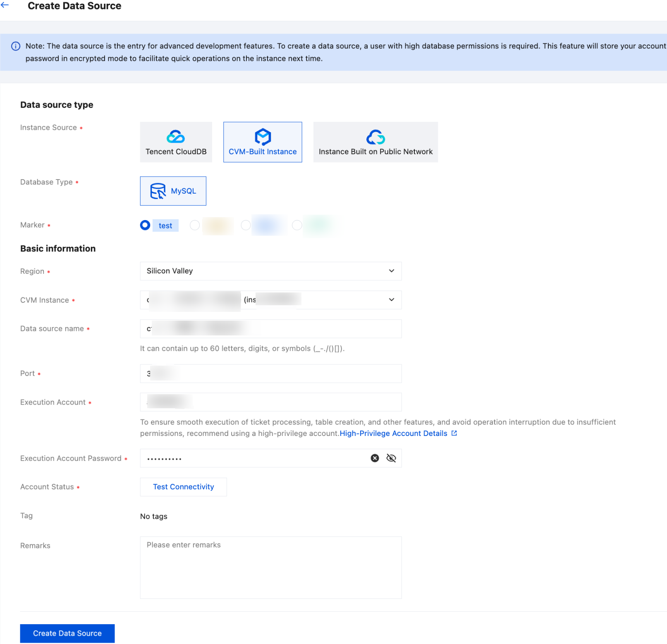Viewport: 667px width, 644px height.
Task: Edit the Execution Account input field
Action: tap(271, 402)
